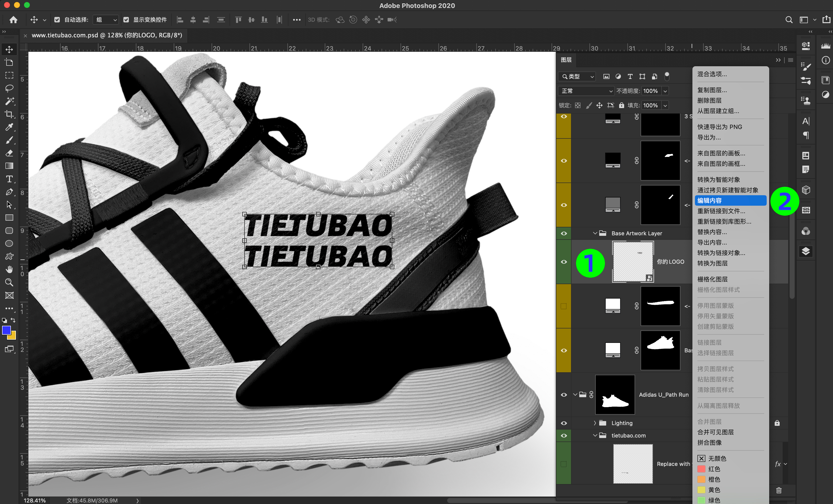This screenshot has width=833, height=504.
Task: Swap foreground and background colors
Action: 13,320
